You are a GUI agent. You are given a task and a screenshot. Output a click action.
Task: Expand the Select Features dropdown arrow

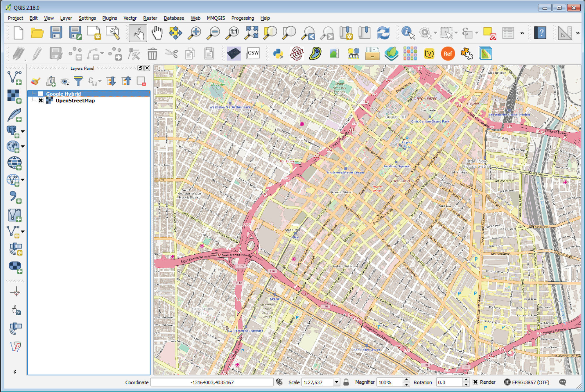coord(456,33)
